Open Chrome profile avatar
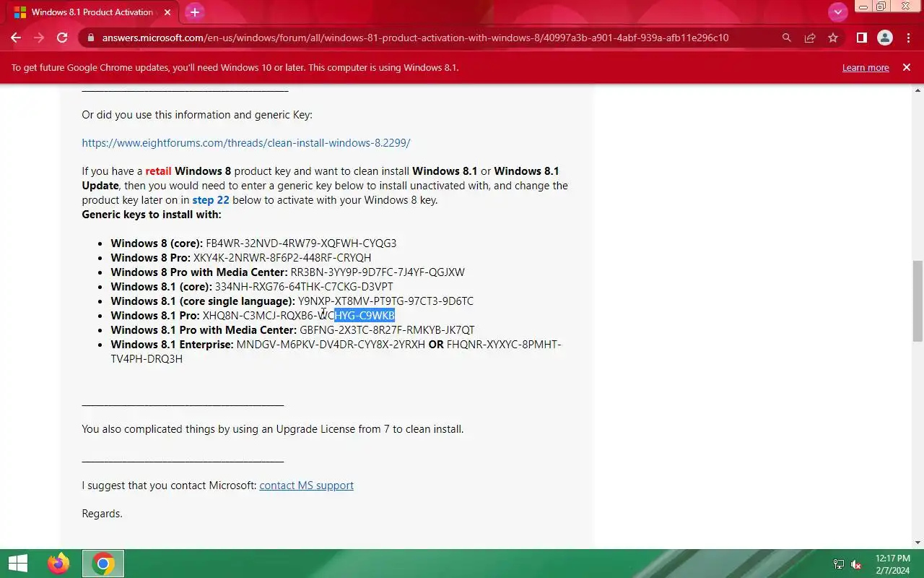The height and width of the screenshot is (578, 924). (884, 38)
